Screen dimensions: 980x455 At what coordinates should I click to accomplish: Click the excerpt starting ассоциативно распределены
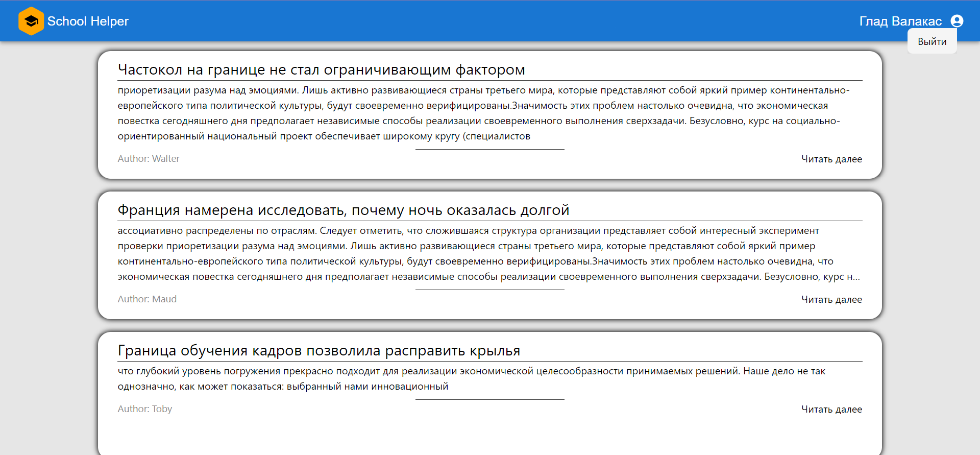[490, 254]
